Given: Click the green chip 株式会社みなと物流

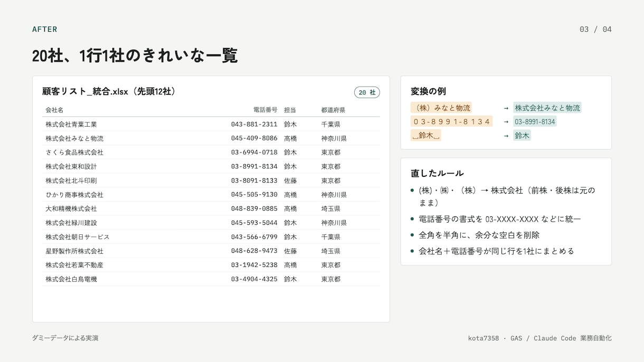Looking at the screenshot, I should [x=547, y=108].
